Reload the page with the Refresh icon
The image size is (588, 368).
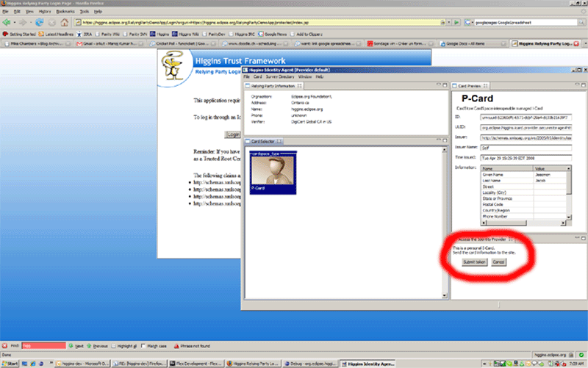pyautogui.click(x=40, y=23)
